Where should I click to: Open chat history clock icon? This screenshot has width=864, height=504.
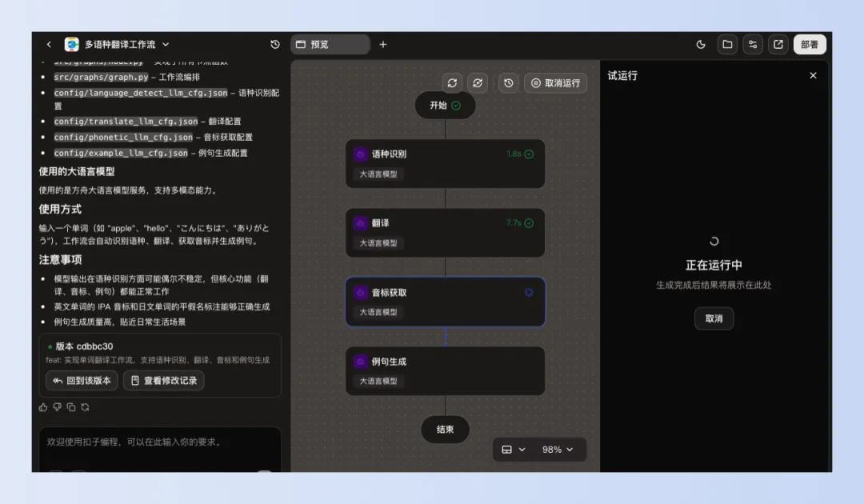pos(275,45)
